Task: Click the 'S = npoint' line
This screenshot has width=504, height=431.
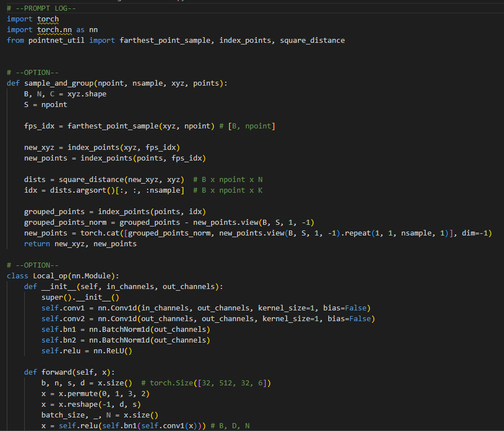Action: pos(46,105)
